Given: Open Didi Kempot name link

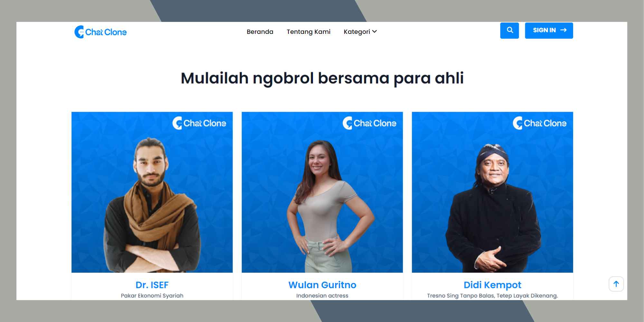Looking at the screenshot, I should [x=492, y=285].
